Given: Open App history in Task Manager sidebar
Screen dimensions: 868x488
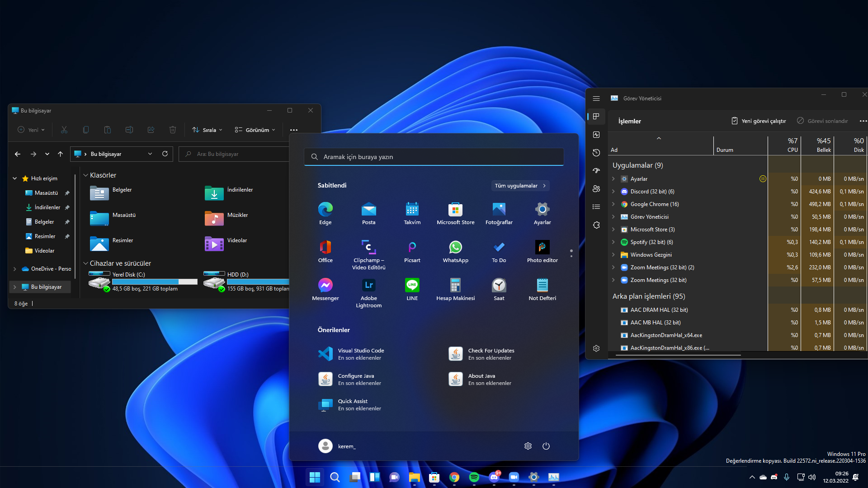Looking at the screenshot, I should [x=596, y=153].
